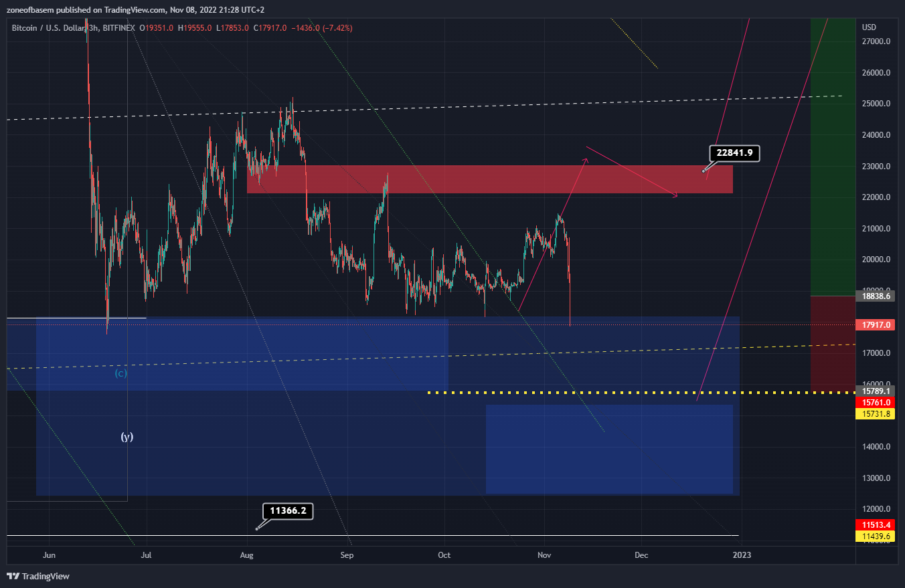Click the Jun label on time axis
Image resolution: width=905 pixels, height=588 pixels.
pyautogui.click(x=49, y=555)
